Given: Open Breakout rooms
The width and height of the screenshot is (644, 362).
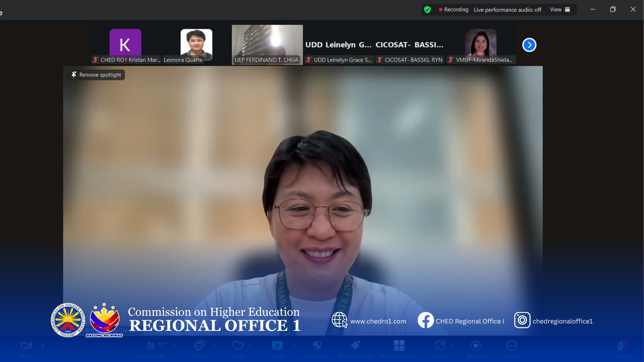Looking at the screenshot, I should click(x=399, y=346).
